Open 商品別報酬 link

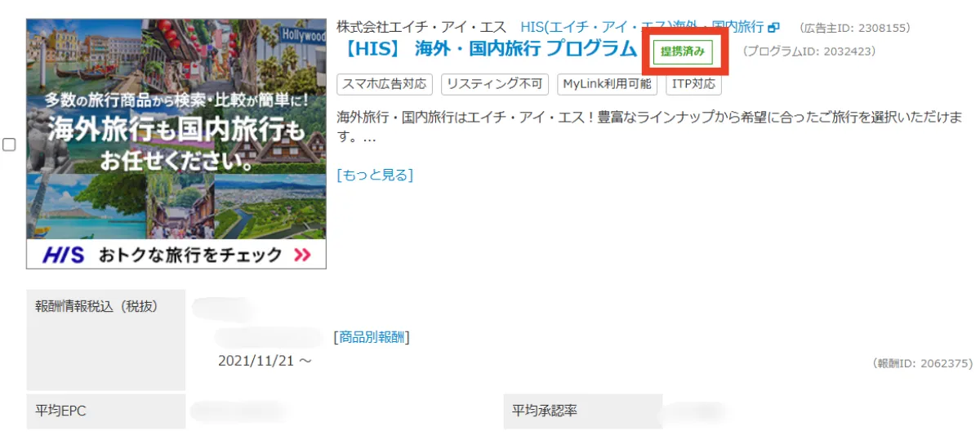pos(372,336)
